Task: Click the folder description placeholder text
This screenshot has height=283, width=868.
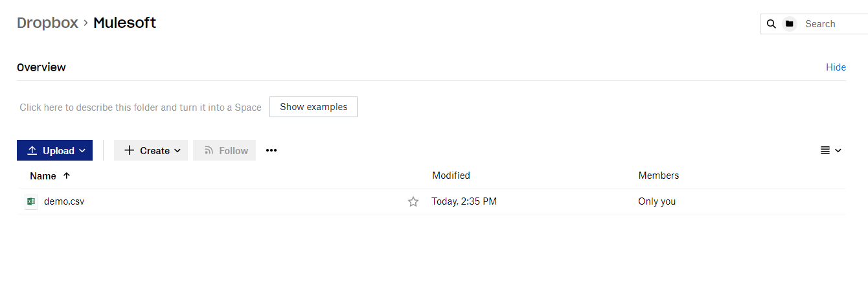Action: (141, 108)
